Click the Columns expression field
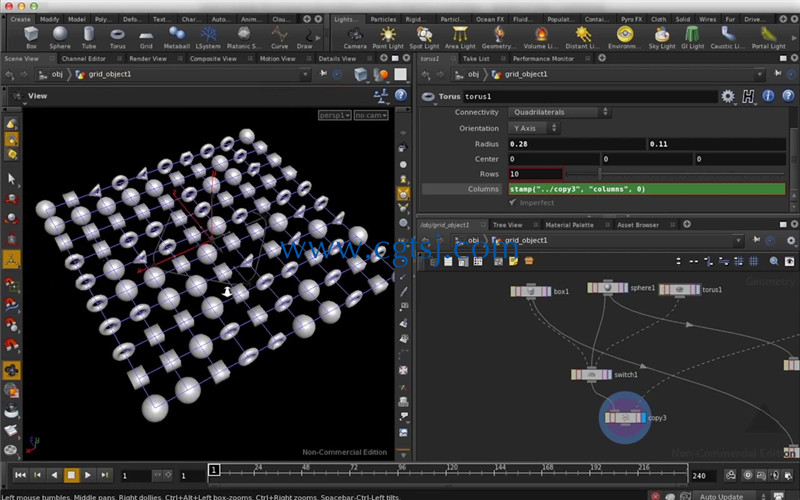The height and width of the screenshot is (500, 800). [x=646, y=189]
